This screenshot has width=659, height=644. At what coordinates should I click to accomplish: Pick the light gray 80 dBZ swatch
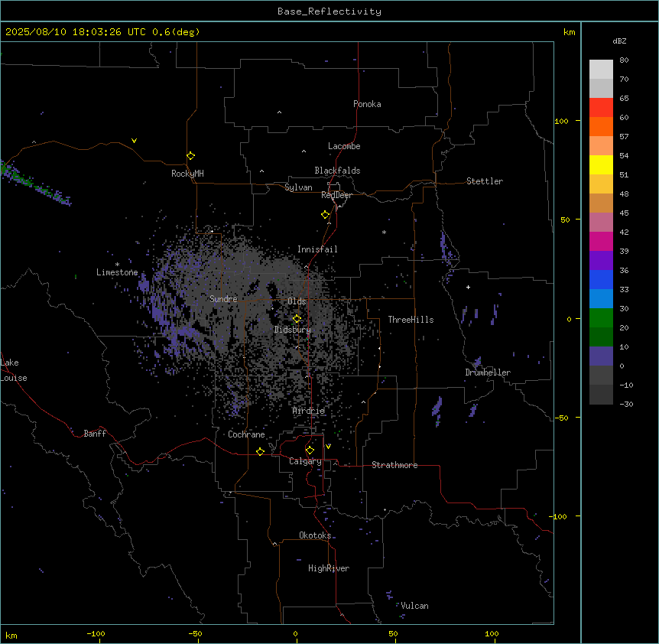click(x=601, y=69)
